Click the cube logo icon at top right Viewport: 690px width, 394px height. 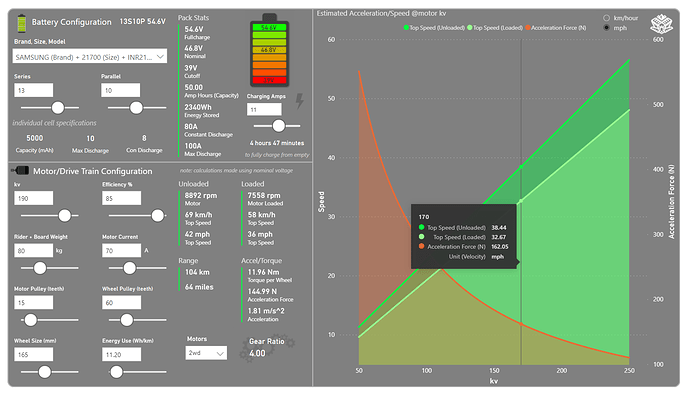click(x=661, y=23)
